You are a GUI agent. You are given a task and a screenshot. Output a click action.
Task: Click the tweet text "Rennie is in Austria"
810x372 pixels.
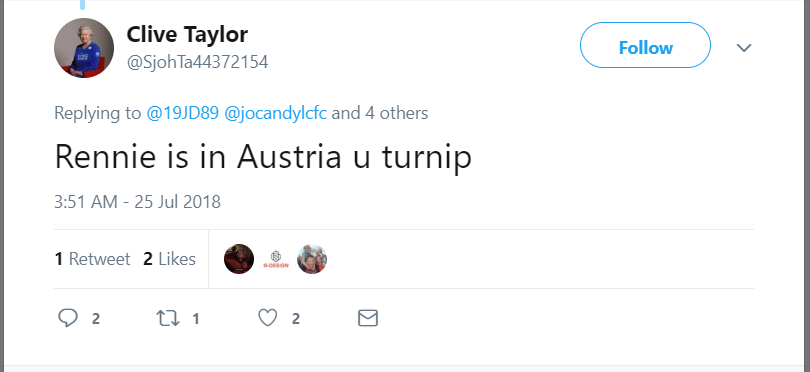(197, 157)
